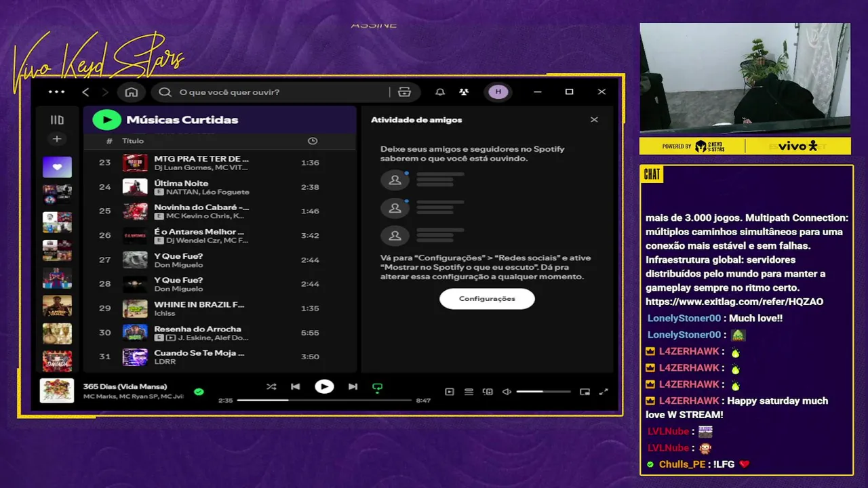Viewport: 868px width, 488px height.
Task: Open the notifications bell
Action: click(x=440, y=92)
